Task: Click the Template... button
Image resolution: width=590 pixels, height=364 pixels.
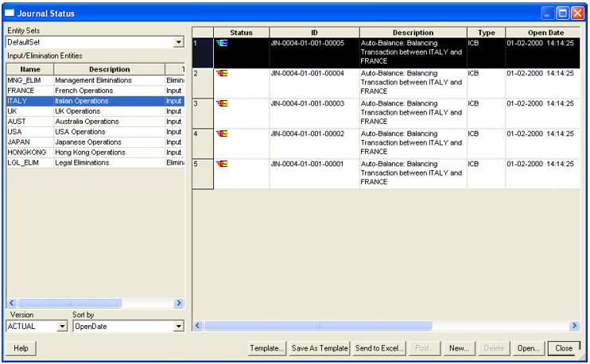Action: point(267,348)
